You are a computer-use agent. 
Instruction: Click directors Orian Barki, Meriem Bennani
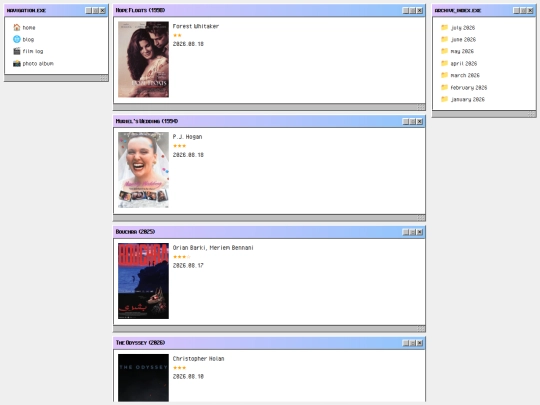(213, 248)
